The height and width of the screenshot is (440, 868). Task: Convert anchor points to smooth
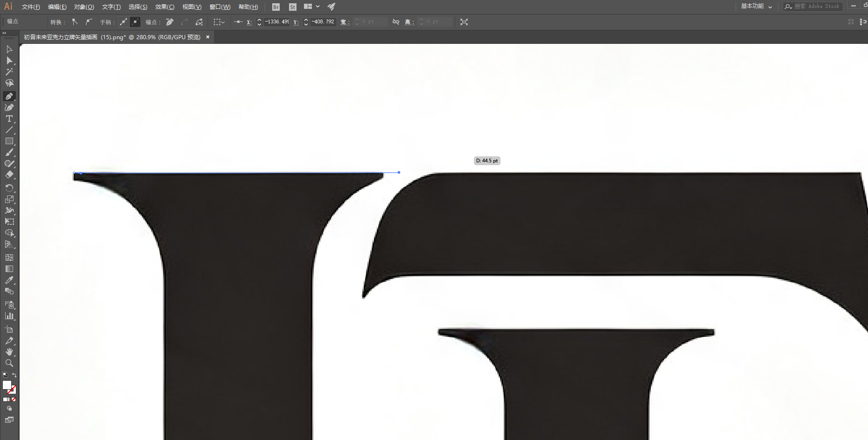pos(89,22)
